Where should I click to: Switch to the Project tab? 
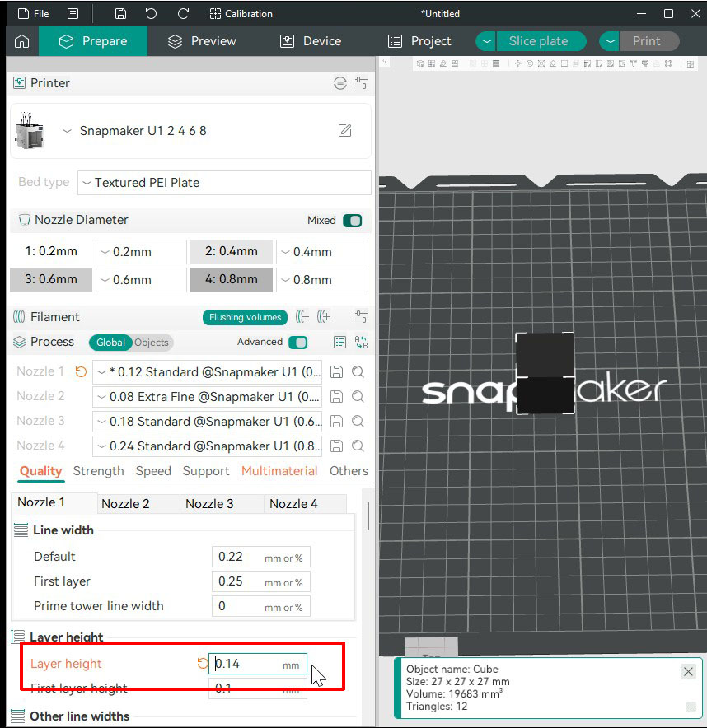coord(419,41)
